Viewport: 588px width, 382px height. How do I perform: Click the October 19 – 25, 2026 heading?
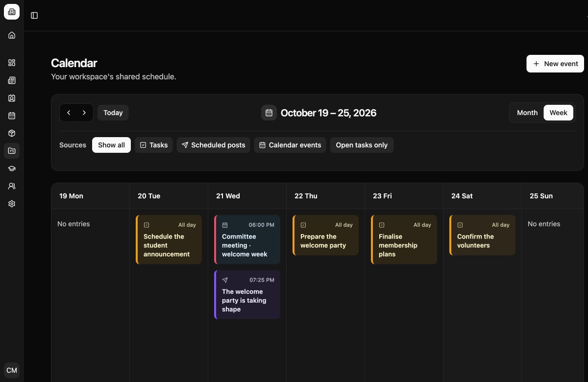coord(328,113)
